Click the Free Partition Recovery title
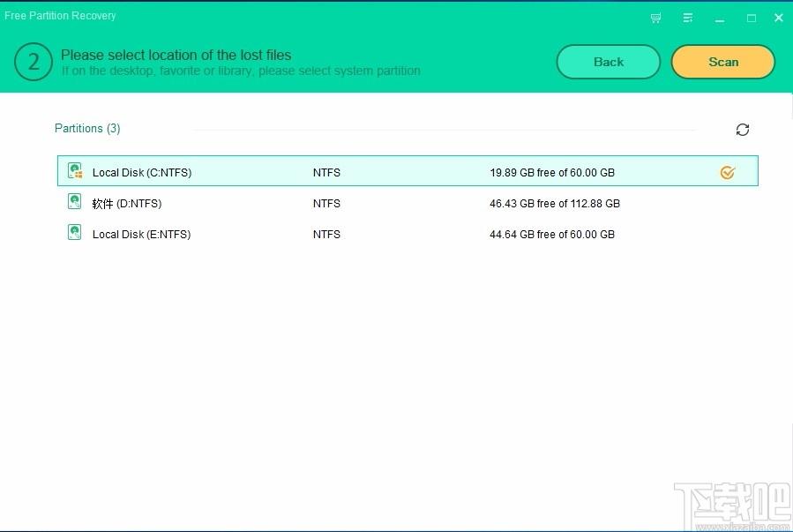The width and height of the screenshot is (793, 532). point(60,16)
